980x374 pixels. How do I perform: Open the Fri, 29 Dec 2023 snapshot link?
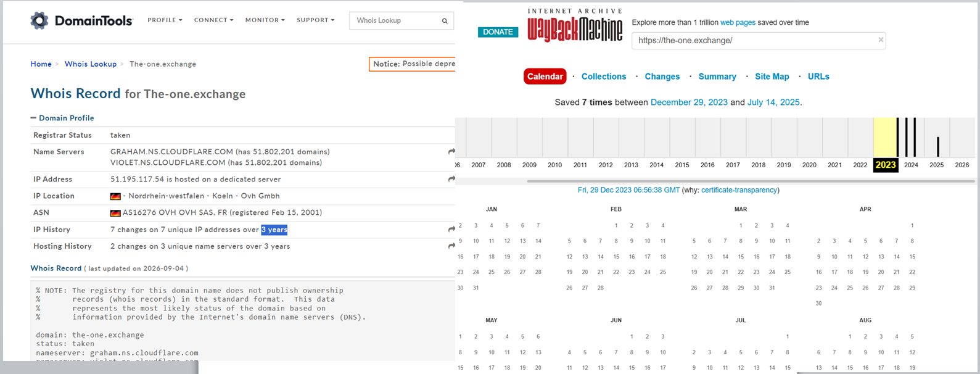[x=628, y=190]
